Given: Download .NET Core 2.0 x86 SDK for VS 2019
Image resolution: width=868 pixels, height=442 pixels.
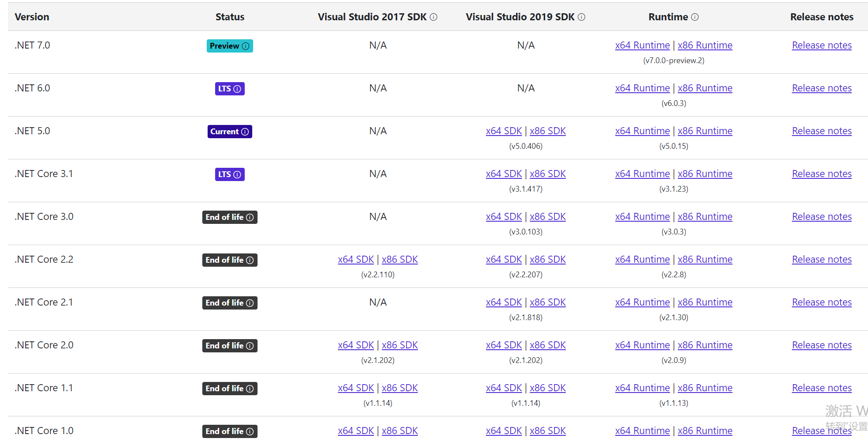Looking at the screenshot, I should tap(548, 345).
